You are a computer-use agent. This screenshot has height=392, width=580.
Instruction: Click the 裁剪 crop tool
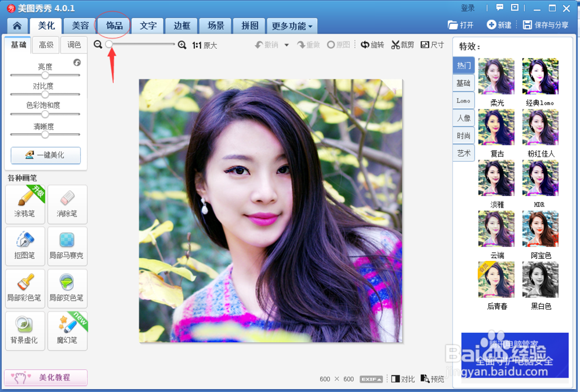click(403, 45)
